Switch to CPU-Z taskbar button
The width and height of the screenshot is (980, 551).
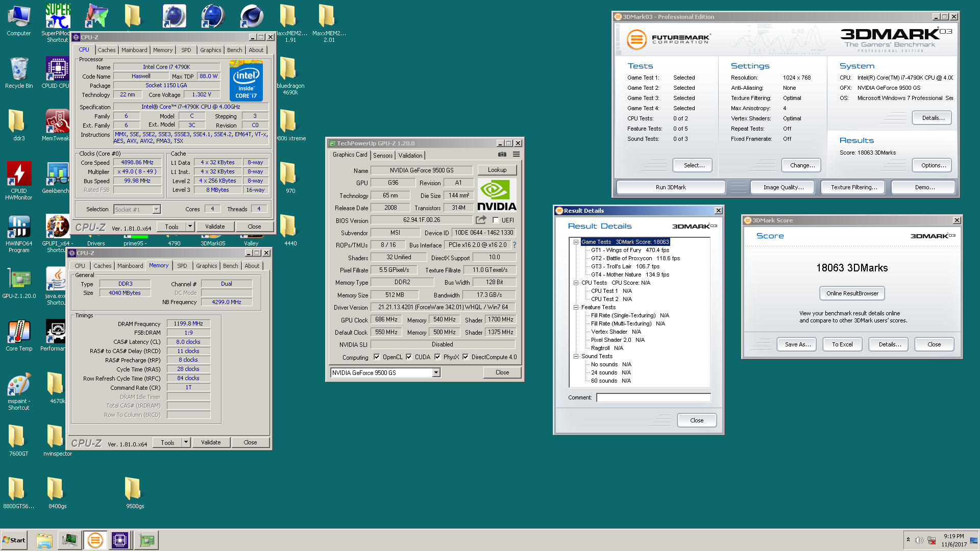[x=120, y=540]
